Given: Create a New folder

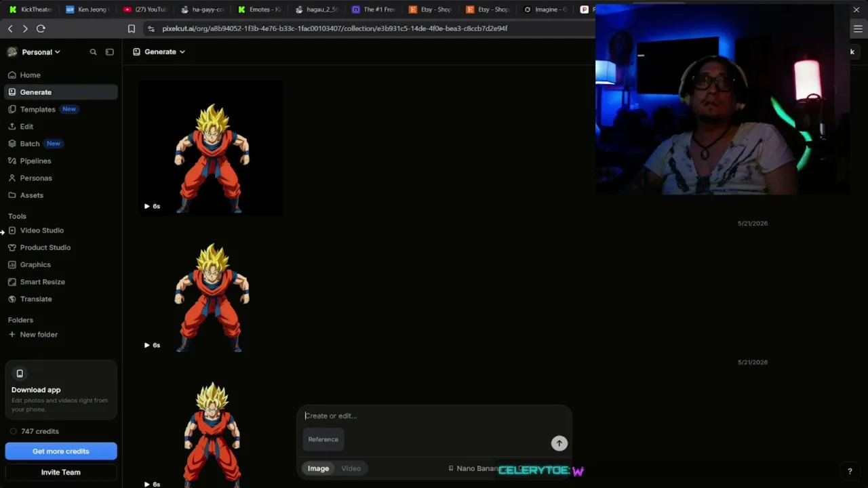Looking at the screenshot, I should tap(60, 335).
